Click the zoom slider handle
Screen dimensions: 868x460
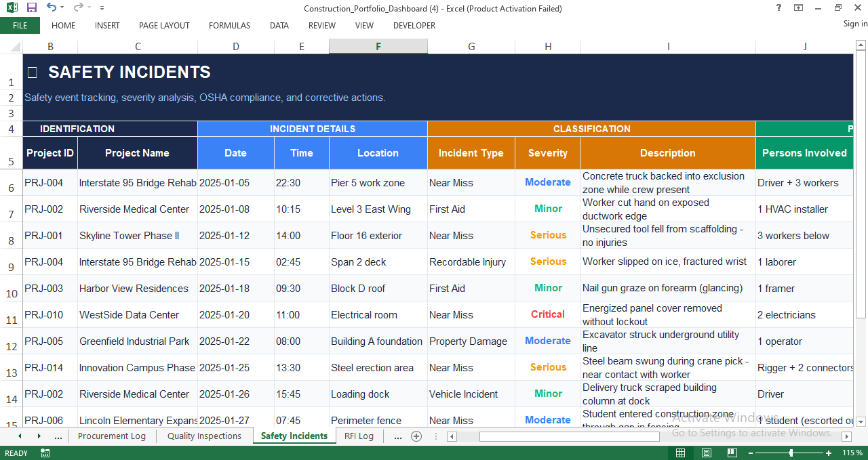pos(791,453)
